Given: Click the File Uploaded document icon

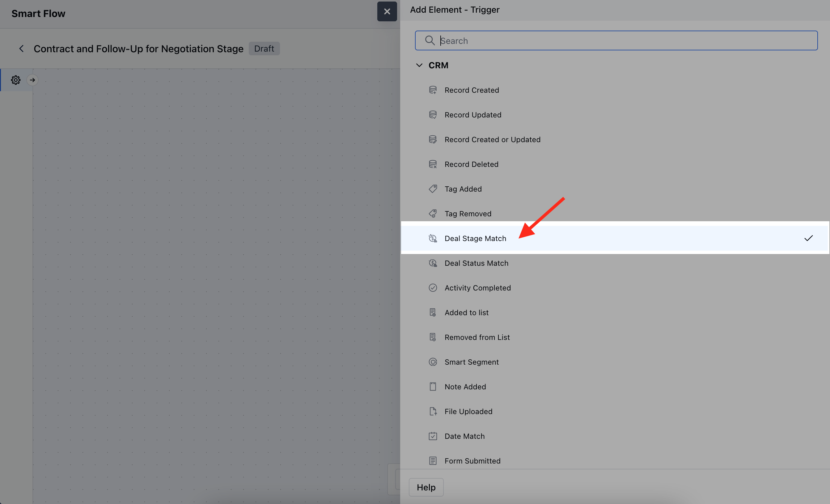Looking at the screenshot, I should [x=433, y=411].
